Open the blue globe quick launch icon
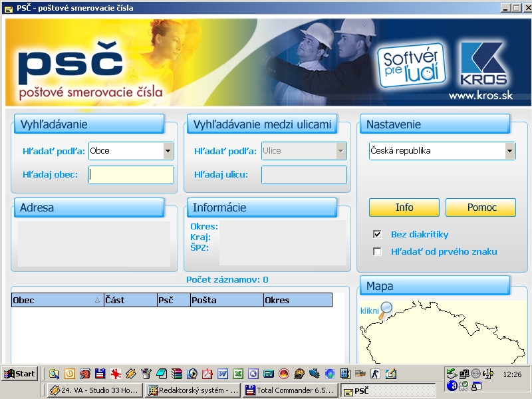 point(330,374)
